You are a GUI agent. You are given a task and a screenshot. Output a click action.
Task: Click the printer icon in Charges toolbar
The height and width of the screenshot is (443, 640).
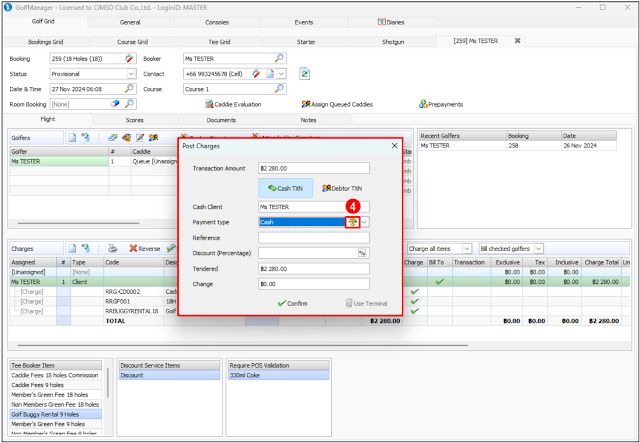(112, 248)
